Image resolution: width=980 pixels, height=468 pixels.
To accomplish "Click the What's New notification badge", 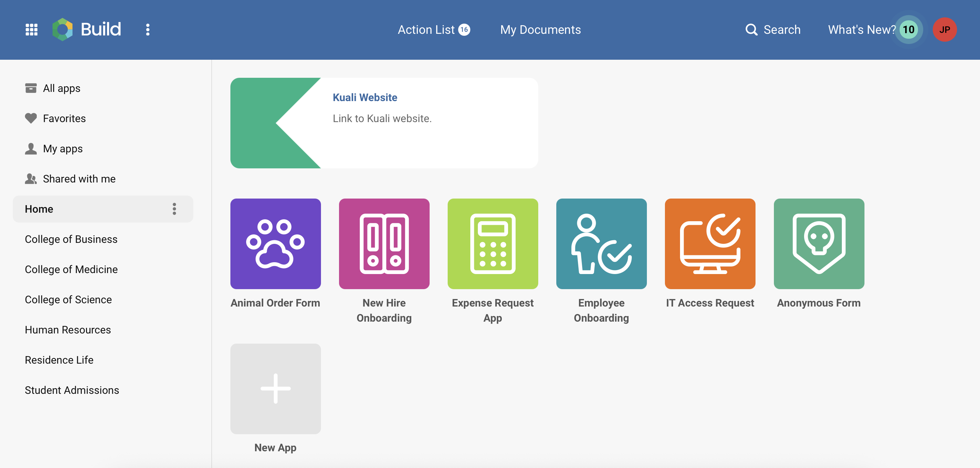I will click(908, 29).
